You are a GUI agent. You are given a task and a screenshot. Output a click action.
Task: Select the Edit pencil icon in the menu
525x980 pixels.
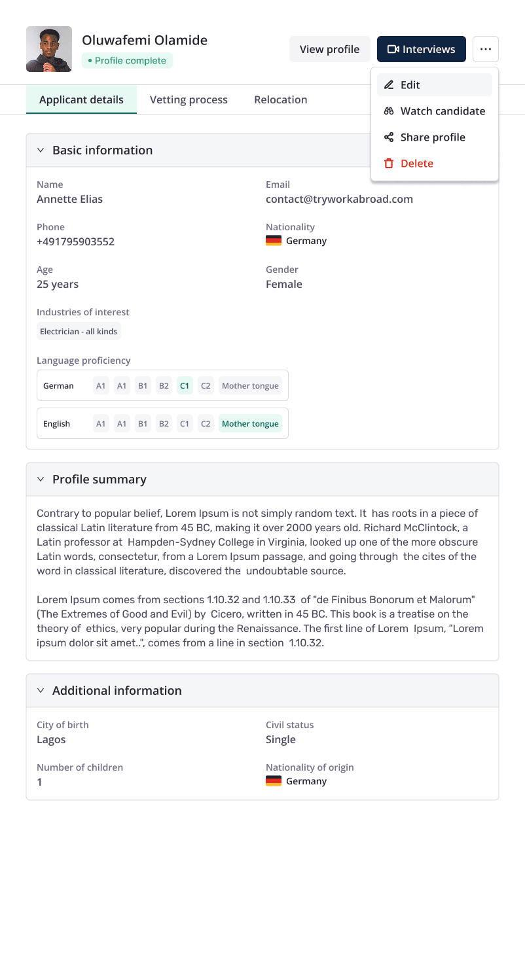pyautogui.click(x=389, y=84)
